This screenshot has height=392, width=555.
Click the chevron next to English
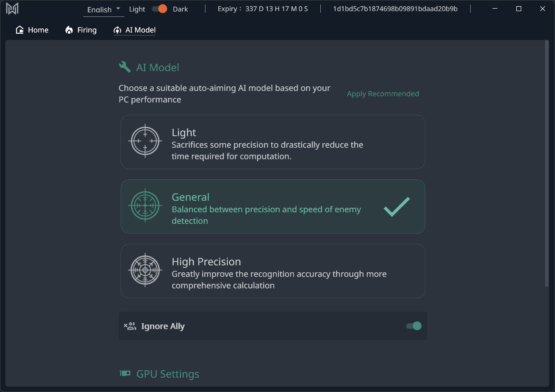(119, 9)
